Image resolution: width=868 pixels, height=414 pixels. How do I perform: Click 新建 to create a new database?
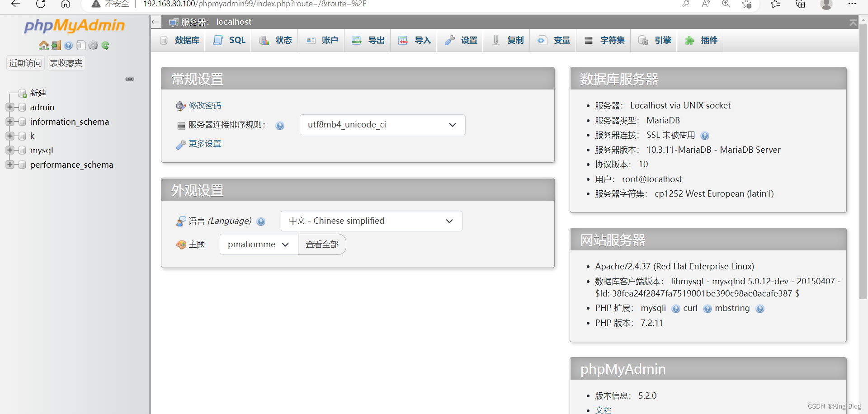click(38, 93)
